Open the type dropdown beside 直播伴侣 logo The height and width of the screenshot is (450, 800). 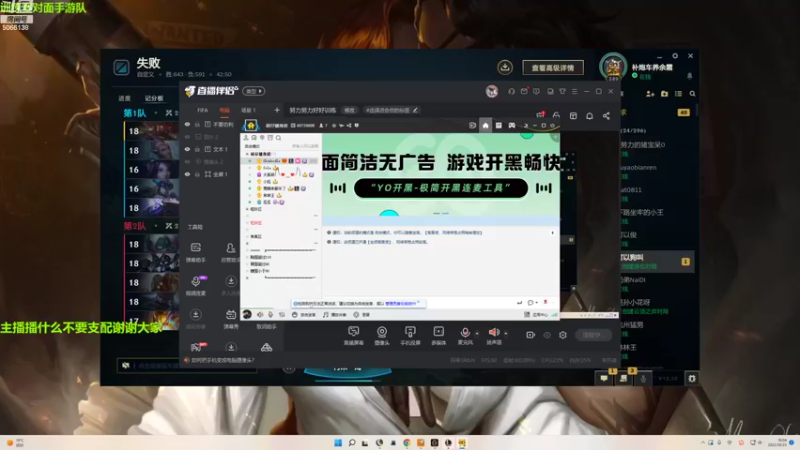click(254, 91)
